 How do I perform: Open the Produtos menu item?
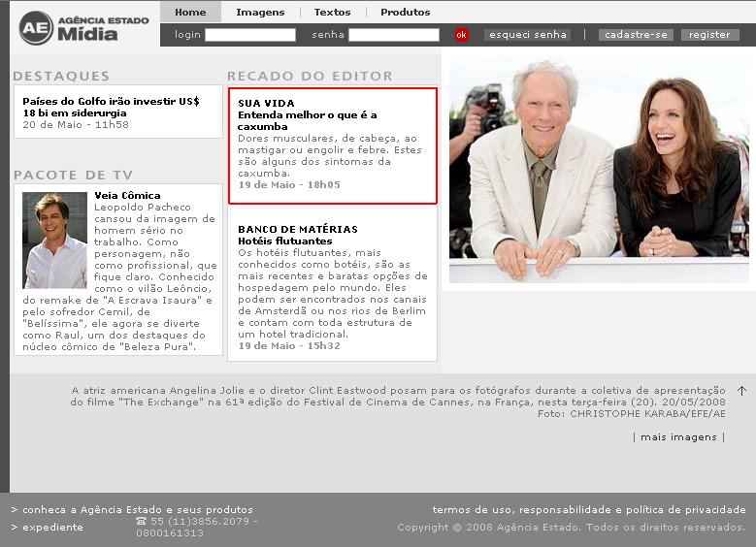click(x=405, y=12)
